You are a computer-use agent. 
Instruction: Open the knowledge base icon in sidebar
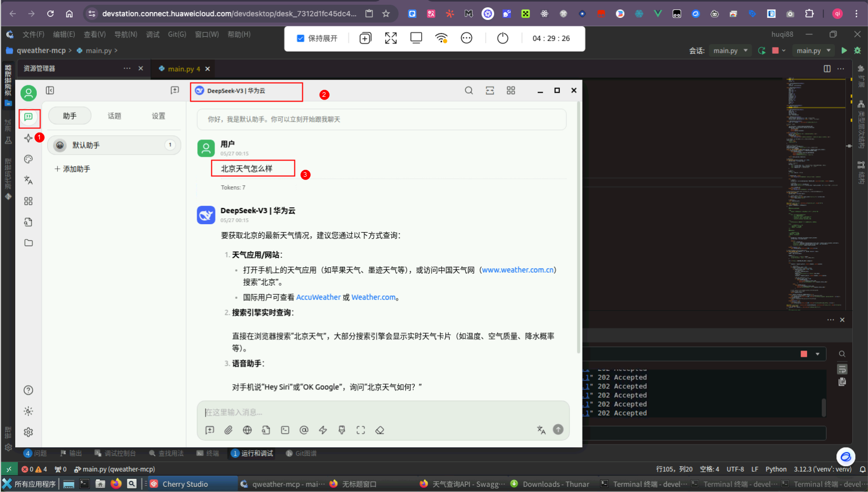(x=28, y=222)
